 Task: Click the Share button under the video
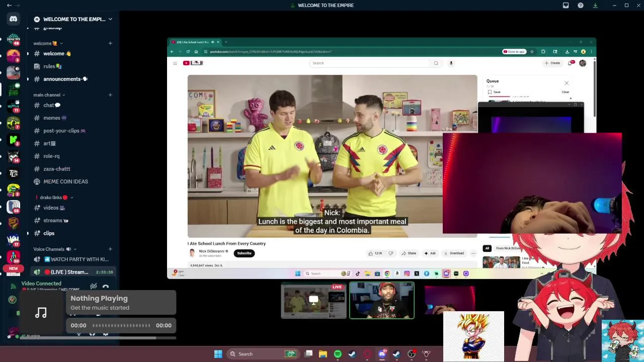click(409, 253)
